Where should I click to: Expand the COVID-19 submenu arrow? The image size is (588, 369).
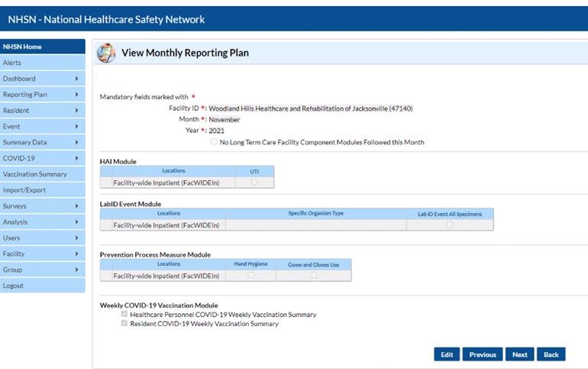coord(76,158)
